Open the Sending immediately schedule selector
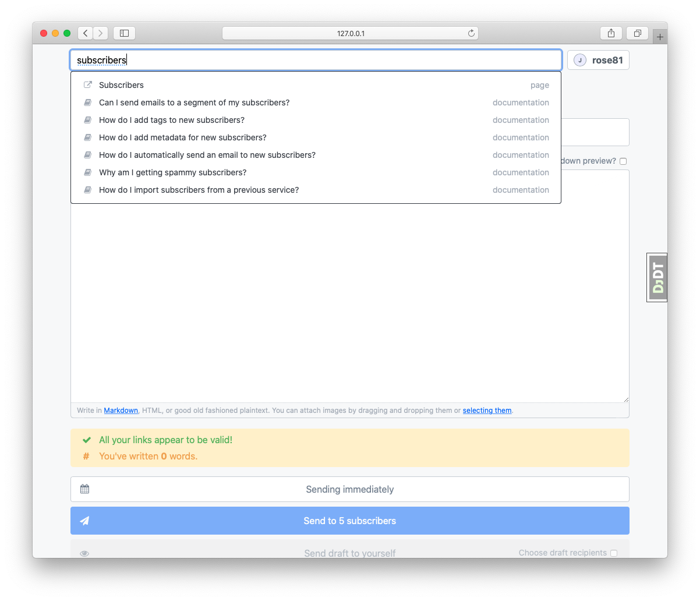This screenshot has height=601, width=700. click(349, 489)
